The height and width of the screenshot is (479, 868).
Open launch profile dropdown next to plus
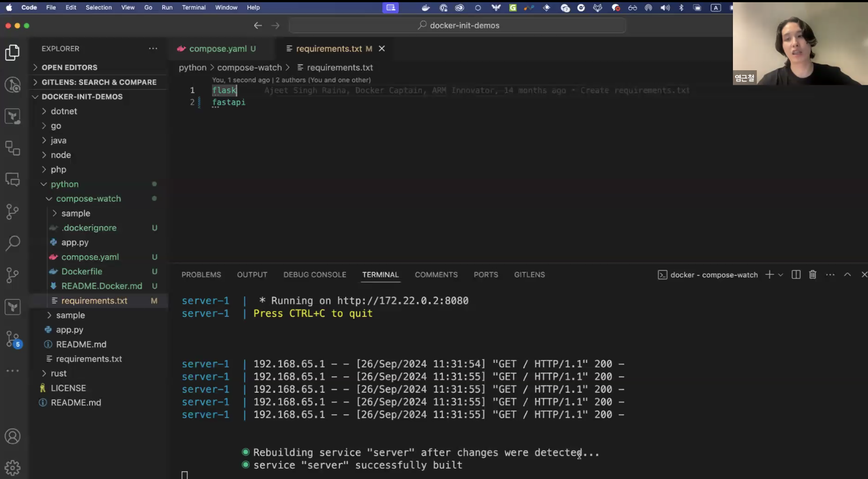(781, 275)
